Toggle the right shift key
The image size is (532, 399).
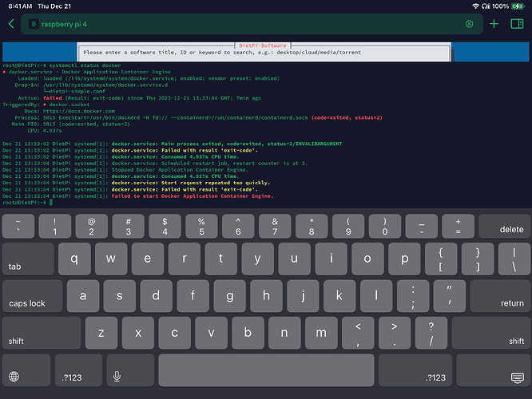491,334
